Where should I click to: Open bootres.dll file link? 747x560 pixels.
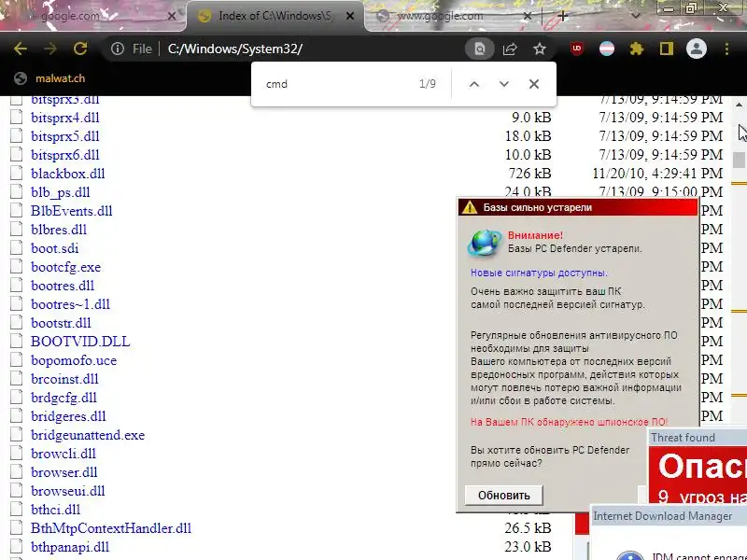63,286
